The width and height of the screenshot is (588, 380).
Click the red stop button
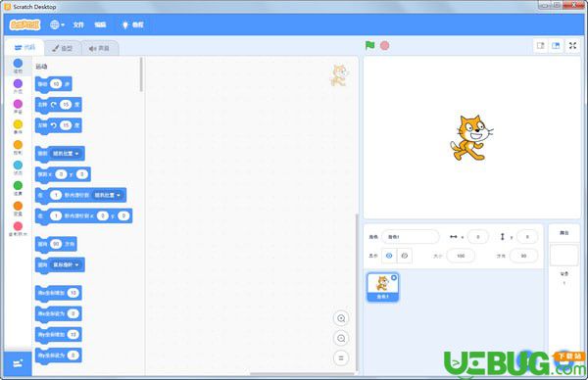pos(385,45)
